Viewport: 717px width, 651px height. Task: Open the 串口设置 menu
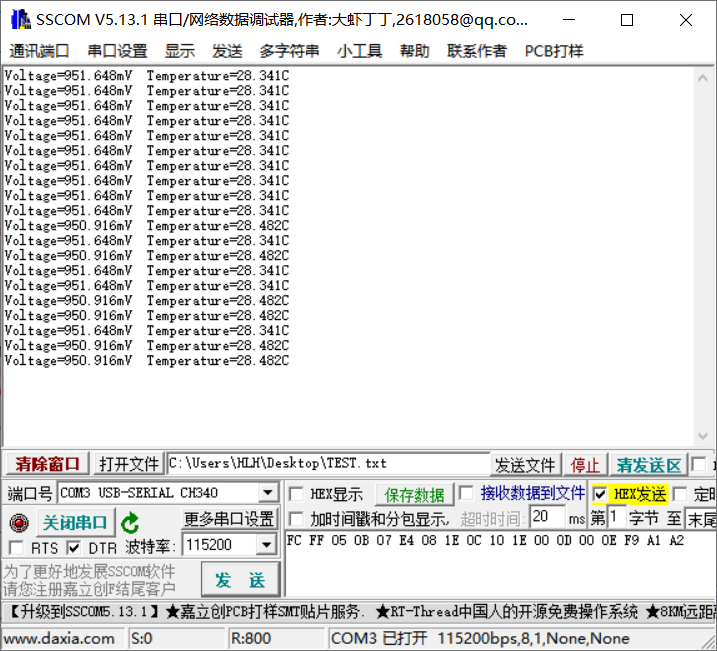point(117,51)
